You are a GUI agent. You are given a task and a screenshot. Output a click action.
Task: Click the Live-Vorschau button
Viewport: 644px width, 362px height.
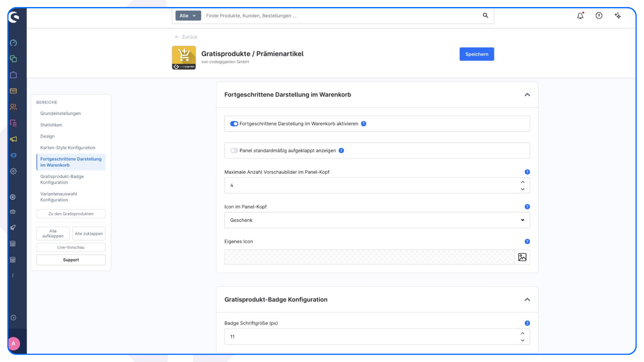pos(71,247)
